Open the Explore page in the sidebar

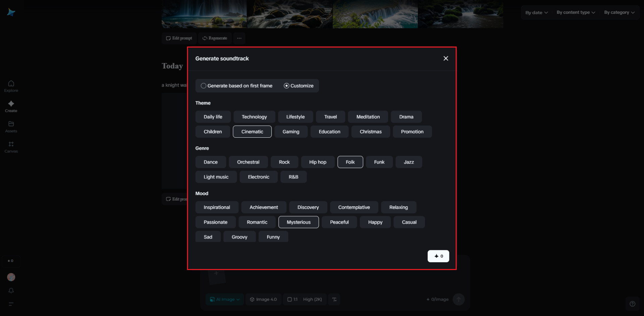click(11, 86)
